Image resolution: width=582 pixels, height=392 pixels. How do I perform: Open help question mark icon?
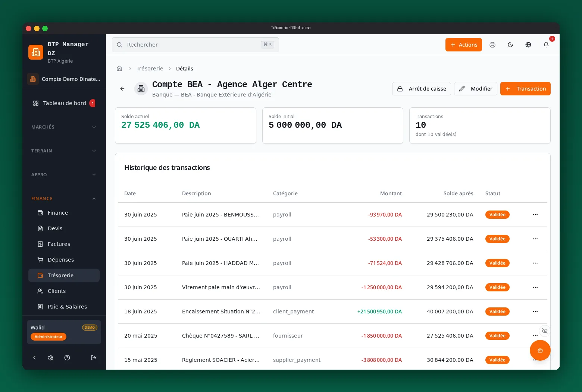click(x=67, y=358)
